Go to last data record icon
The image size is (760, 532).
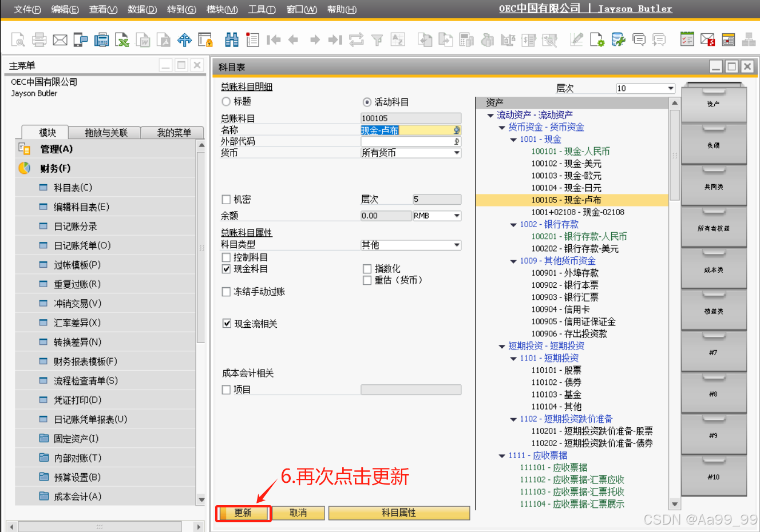(x=335, y=39)
